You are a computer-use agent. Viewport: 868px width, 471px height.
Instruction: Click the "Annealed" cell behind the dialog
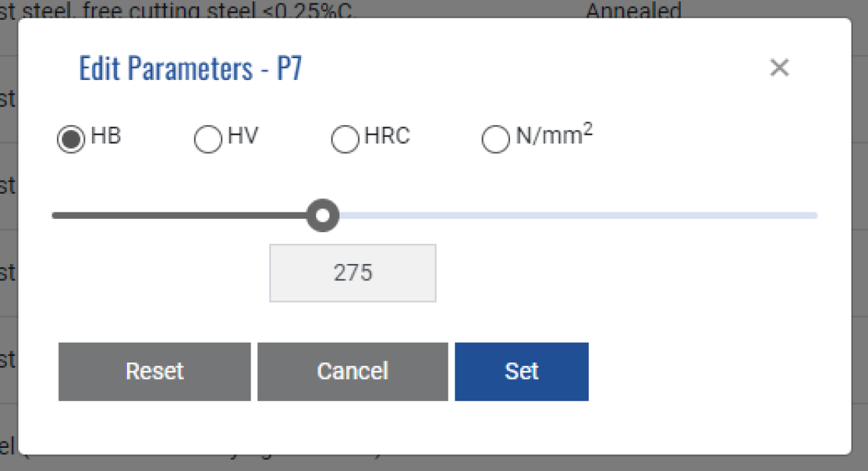click(633, 10)
